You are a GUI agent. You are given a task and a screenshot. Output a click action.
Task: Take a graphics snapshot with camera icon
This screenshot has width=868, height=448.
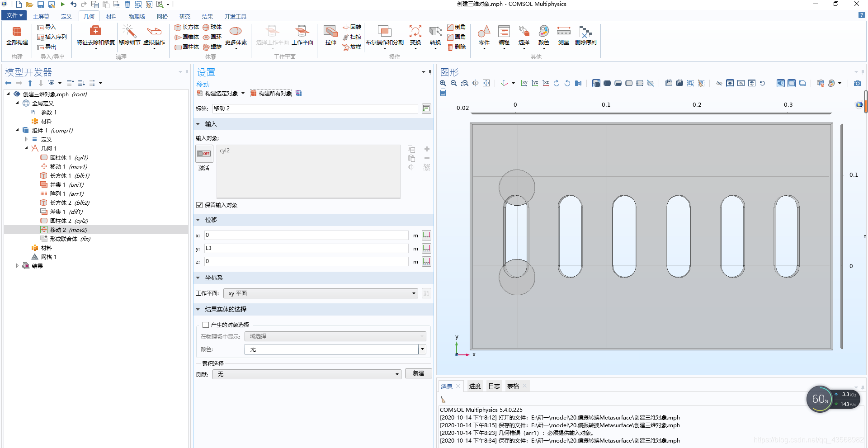(857, 83)
